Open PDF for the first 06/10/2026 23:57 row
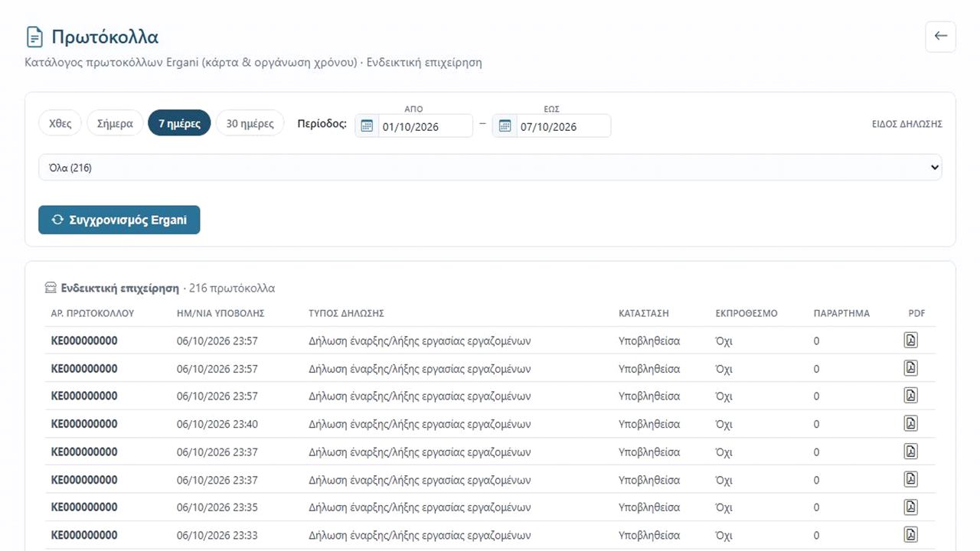This screenshot has height=551, width=980. [x=910, y=341]
